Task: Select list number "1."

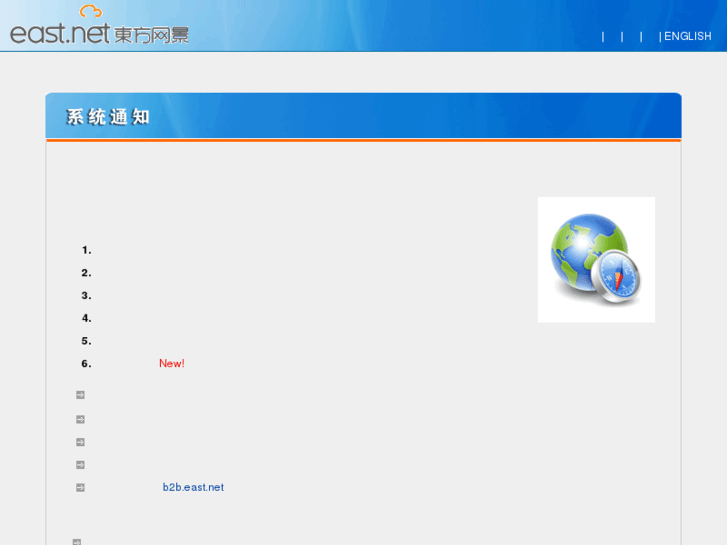Action: pyautogui.click(x=87, y=250)
